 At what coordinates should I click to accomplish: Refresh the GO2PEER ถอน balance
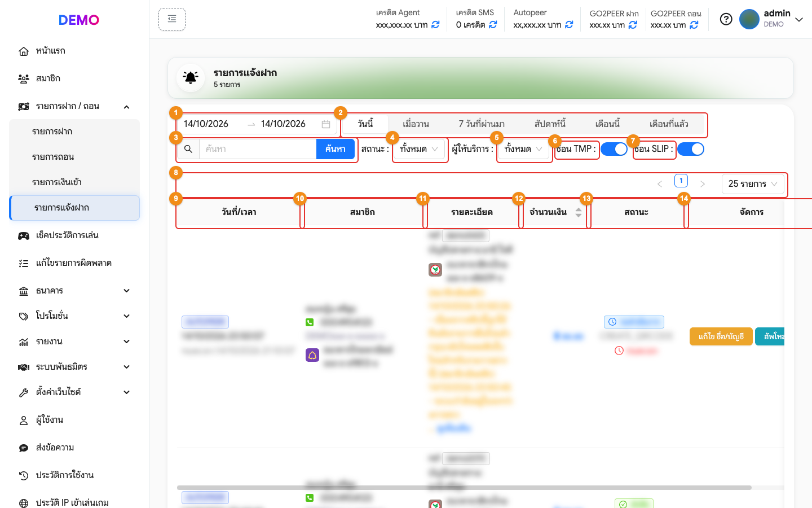click(694, 25)
